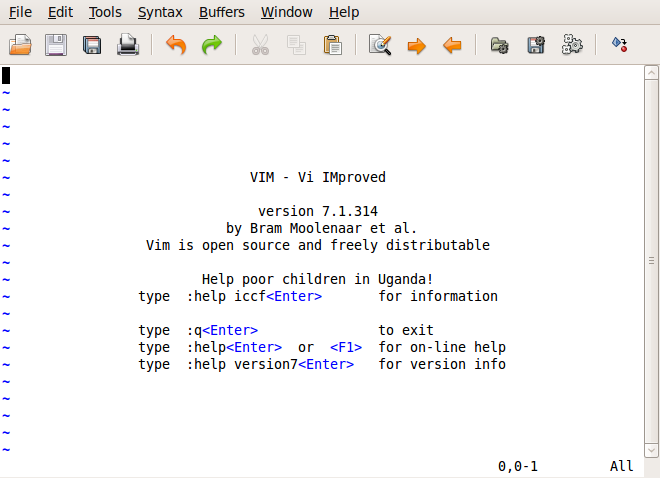Viewport: 660px width, 478px height.
Task: Open the File menu
Action: pos(20,12)
